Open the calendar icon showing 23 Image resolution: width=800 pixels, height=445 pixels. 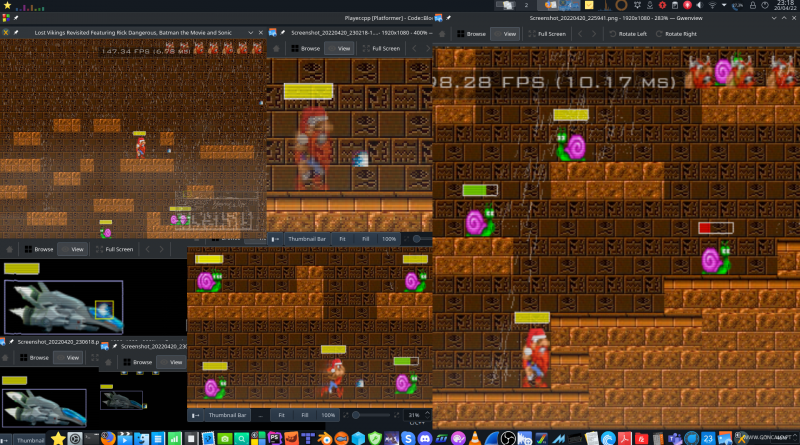pyautogui.click(x=708, y=438)
